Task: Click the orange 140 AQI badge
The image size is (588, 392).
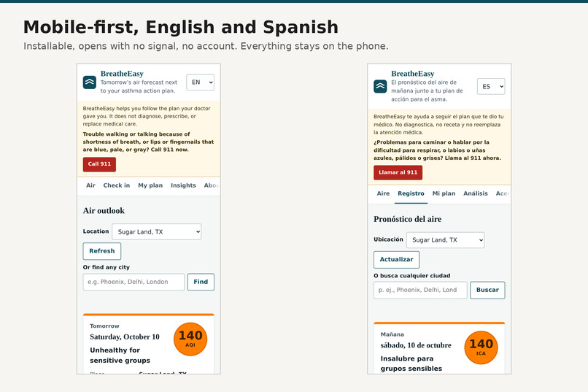Action: click(x=190, y=339)
